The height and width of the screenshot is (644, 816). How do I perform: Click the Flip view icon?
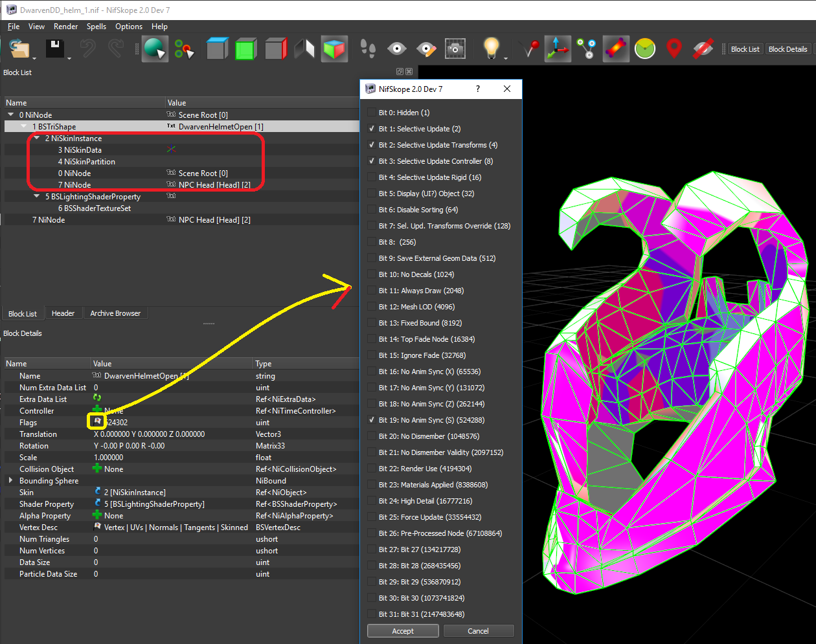pyautogui.click(x=304, y=49)
